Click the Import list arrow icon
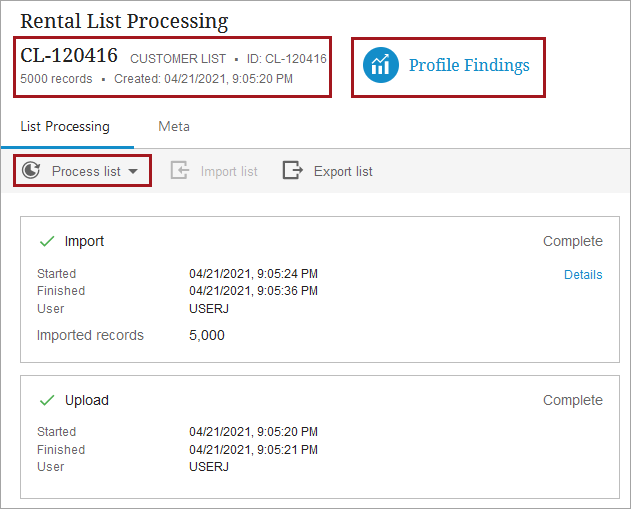 click(x=180, y=171)
